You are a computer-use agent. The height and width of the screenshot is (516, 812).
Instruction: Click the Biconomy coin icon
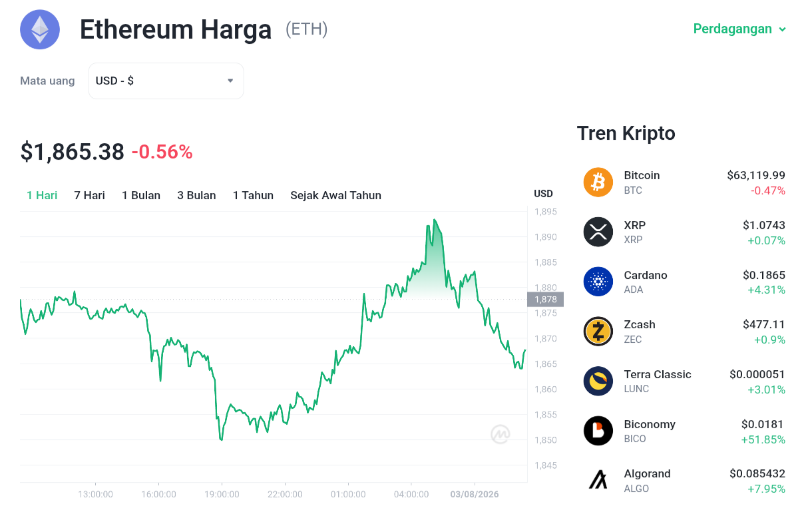click(x=598, y=431)
